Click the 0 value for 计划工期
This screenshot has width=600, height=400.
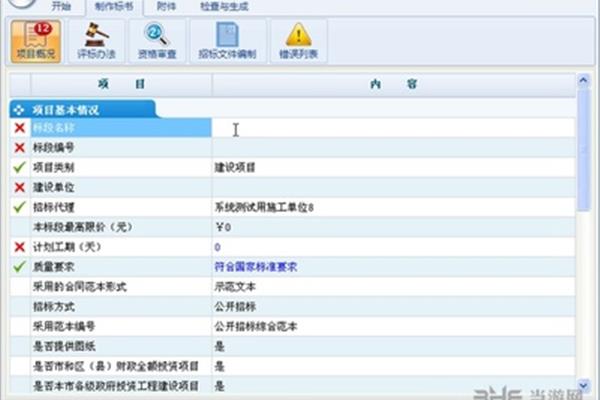pos(217,247)
